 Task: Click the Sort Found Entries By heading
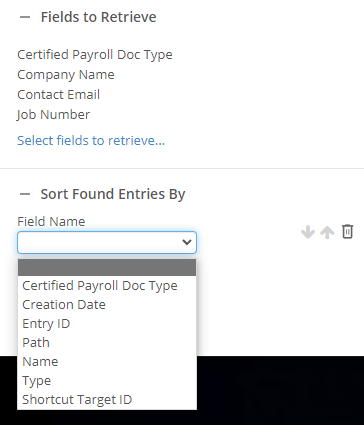[x=113, y=194]
